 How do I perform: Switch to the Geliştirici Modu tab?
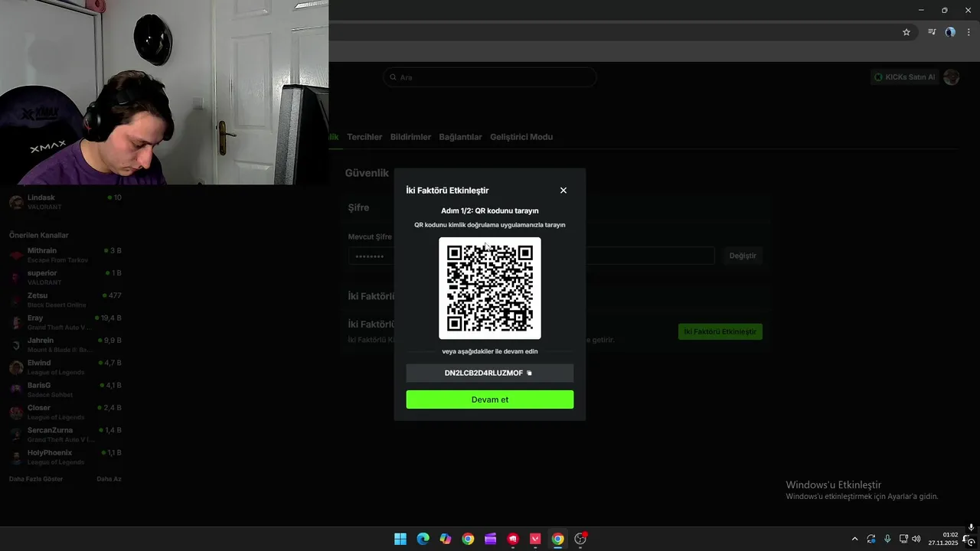tap(521, 137)
